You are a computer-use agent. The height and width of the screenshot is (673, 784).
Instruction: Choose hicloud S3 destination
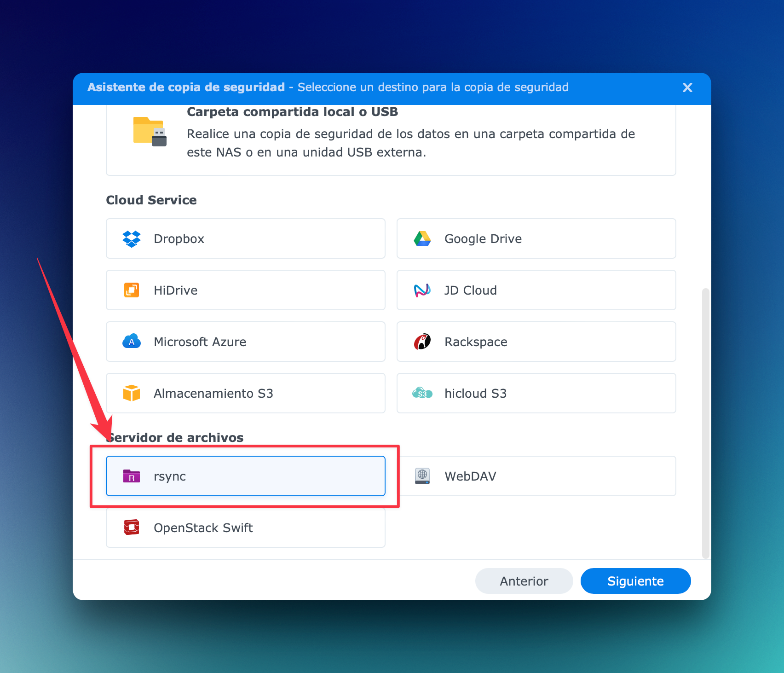click(x=536, y=393)
